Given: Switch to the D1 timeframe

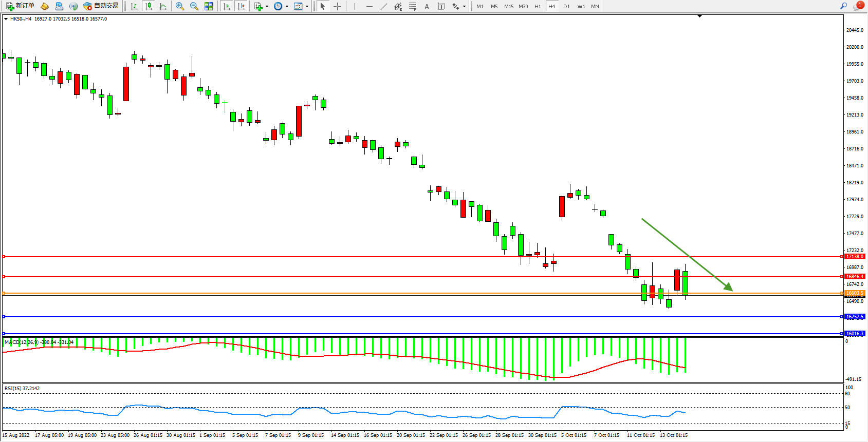Looking at the screenshot, I should tap(566, 6).
